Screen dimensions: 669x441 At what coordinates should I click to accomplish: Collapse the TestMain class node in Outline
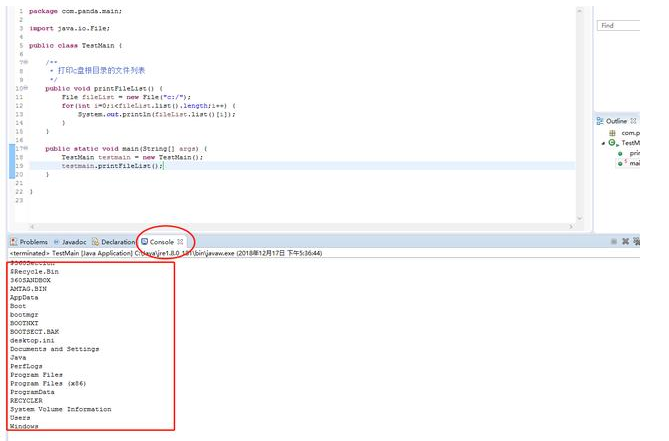[603, 143]
